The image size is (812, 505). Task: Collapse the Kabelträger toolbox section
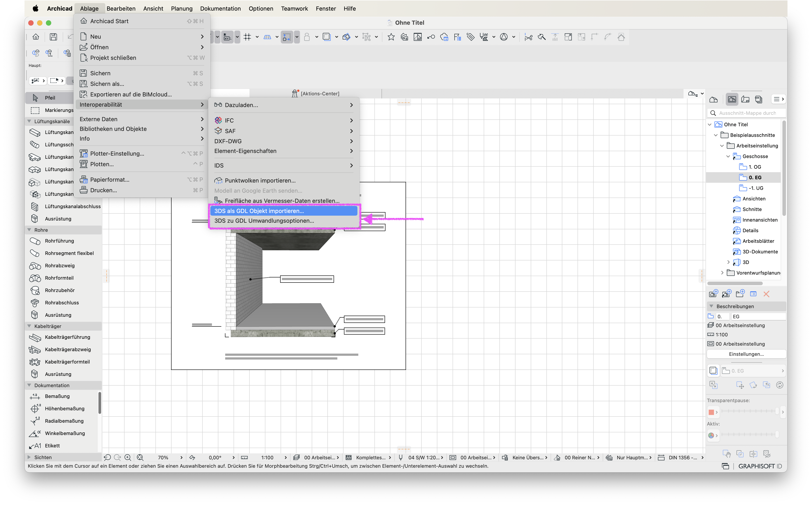(x=29, y=326)
